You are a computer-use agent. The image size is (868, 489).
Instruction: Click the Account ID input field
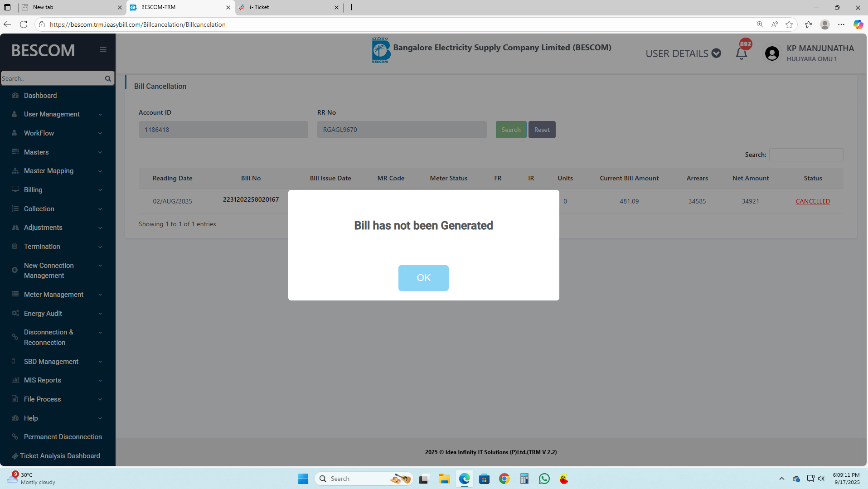(x=223, y=130)
